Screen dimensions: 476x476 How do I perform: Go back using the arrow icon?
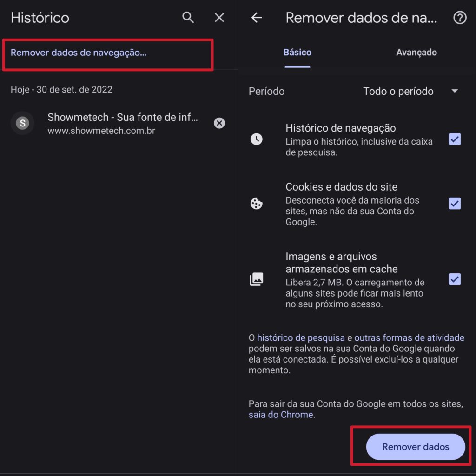[x=257, y=18]
